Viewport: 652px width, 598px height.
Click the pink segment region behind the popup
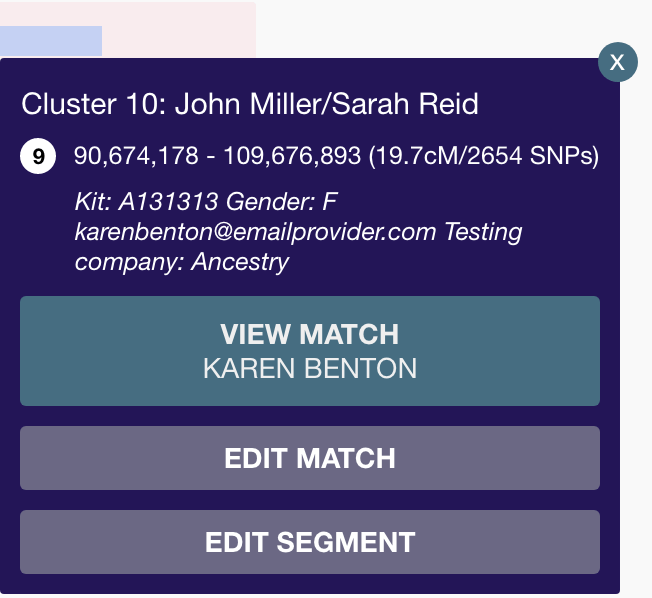coord(179,29)
